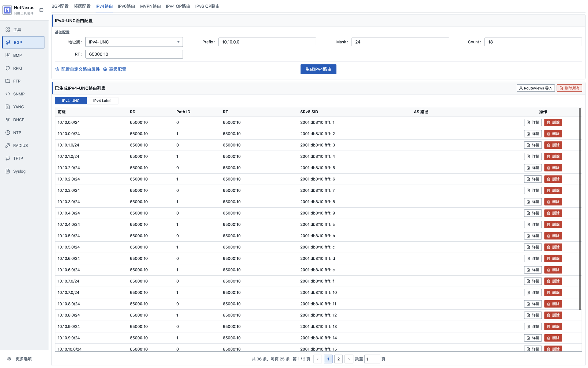The image size is (588, 368).
Task: Open 详情 for SID ffff::2 row
Action: (533, 134)
